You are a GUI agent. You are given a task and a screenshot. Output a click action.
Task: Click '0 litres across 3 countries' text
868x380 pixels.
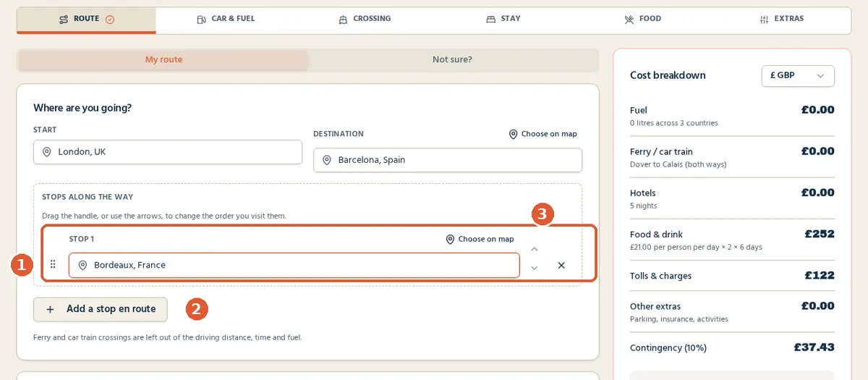click(674, 123)
